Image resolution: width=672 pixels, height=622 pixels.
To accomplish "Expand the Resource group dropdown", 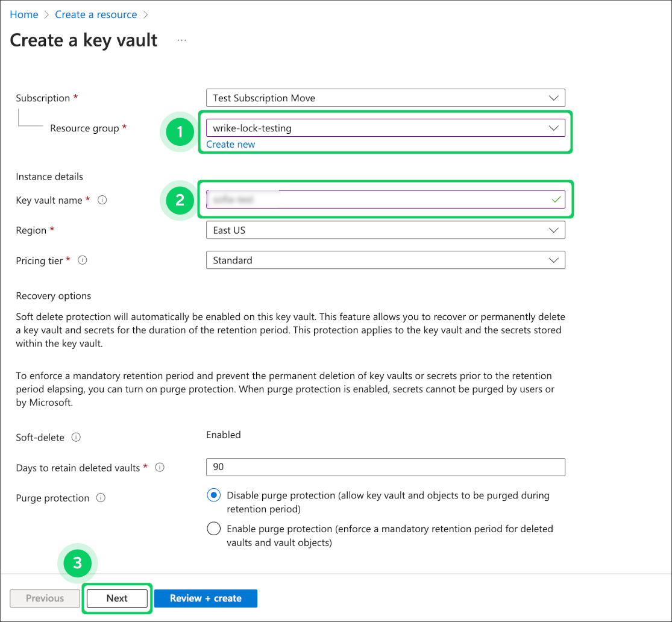I will pos(385,128).
